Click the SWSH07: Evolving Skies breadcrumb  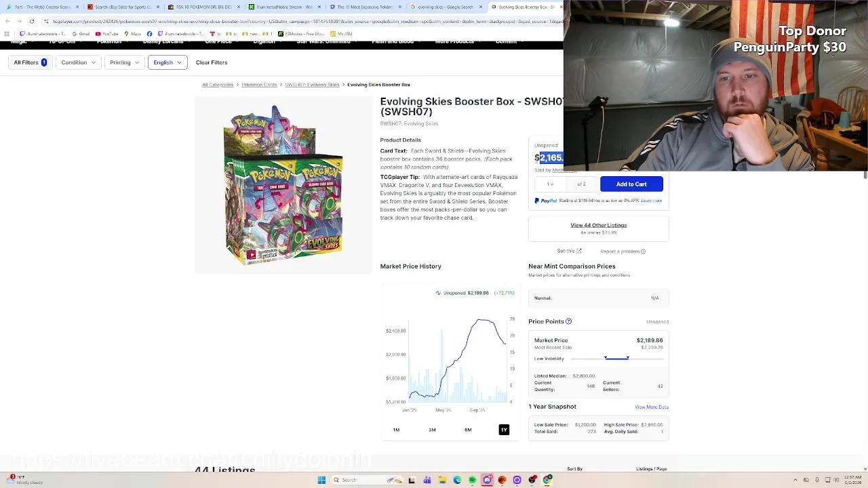tap(312, 85)
